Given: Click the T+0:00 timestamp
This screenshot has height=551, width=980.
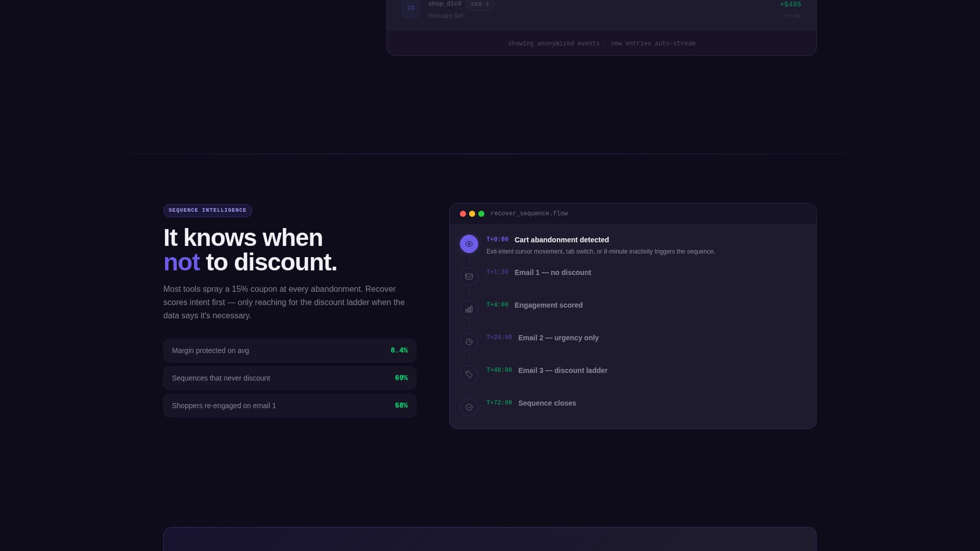Looking at the screenshot, I should [497, 240].
